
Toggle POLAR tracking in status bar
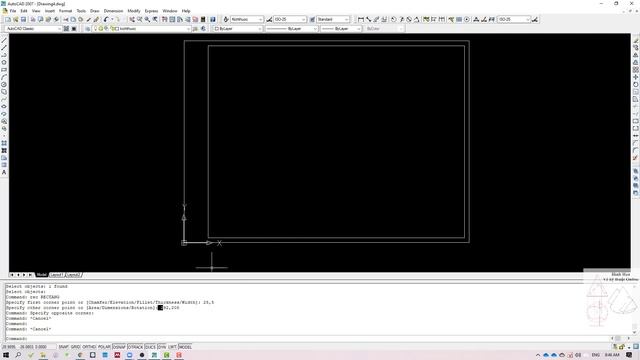(104, 347)
